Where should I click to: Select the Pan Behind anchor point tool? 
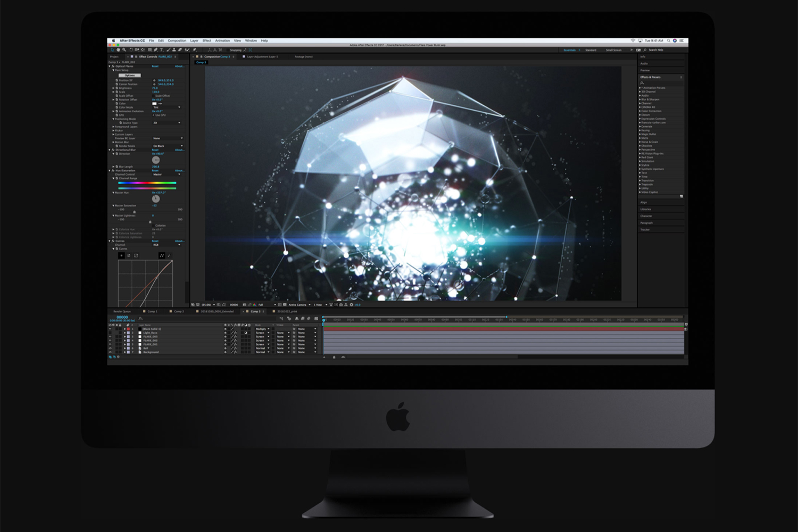click(x=143, y=50)
